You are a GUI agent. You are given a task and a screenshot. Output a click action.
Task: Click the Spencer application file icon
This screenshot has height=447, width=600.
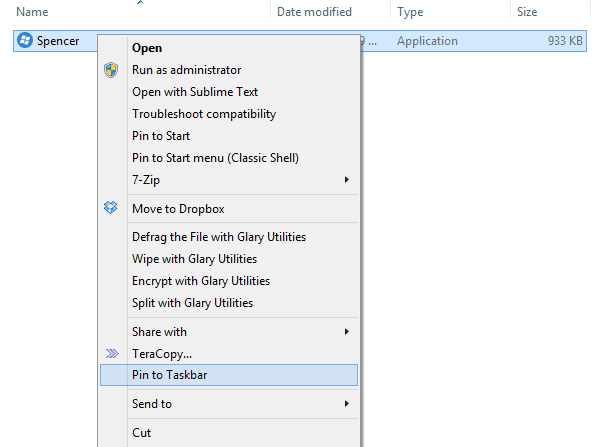point(25,41)
